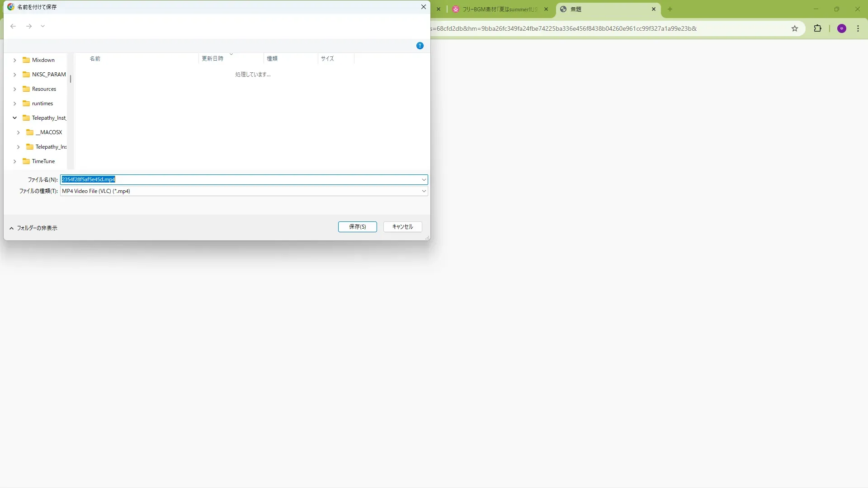Hide folders using フォルダーの非表示 toggle
The width and height of the screenshot is (868, 488).
point(33,228)
